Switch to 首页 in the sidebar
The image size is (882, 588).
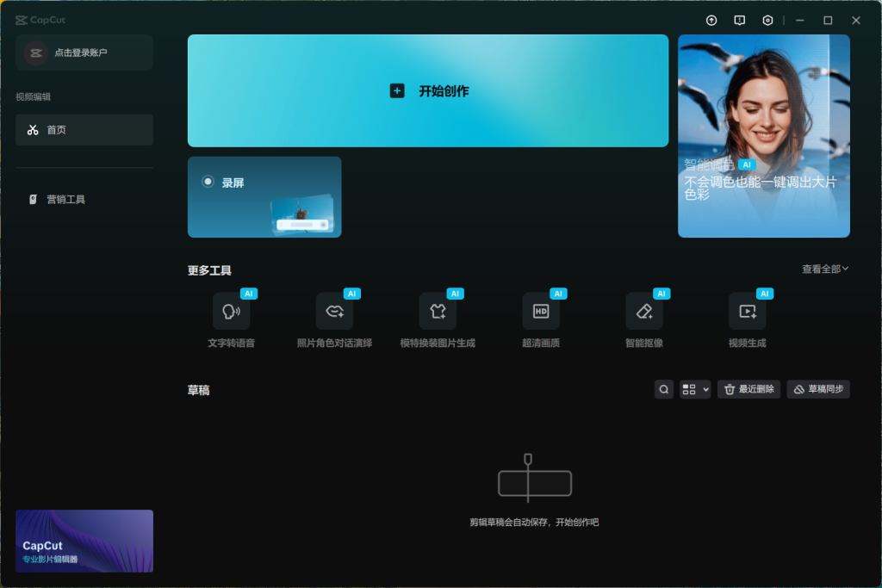click(x=84, y=129)
